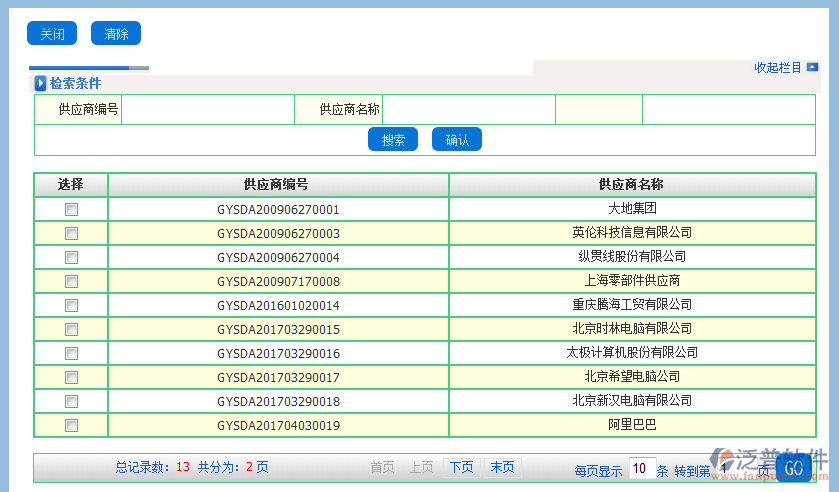
Task: Click the 关闭 (Close) button
Action: click(51, 34)
